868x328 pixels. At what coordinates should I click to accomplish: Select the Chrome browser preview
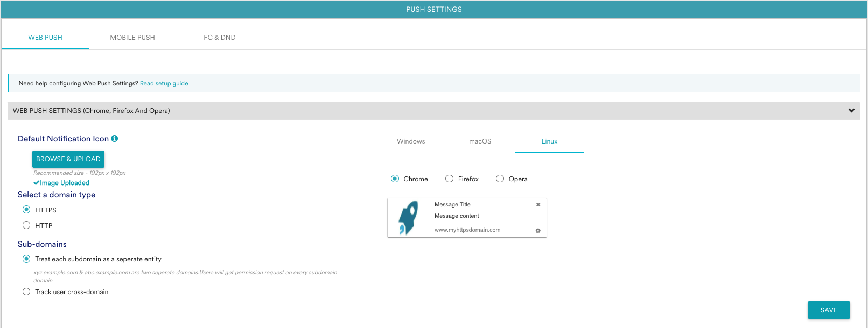point(395,179)
